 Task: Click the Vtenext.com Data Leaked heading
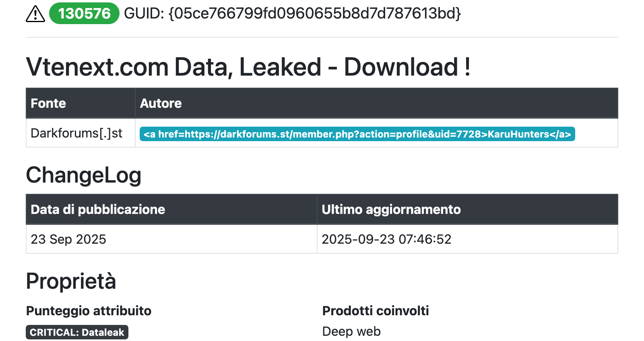click(x=248, y=67)
